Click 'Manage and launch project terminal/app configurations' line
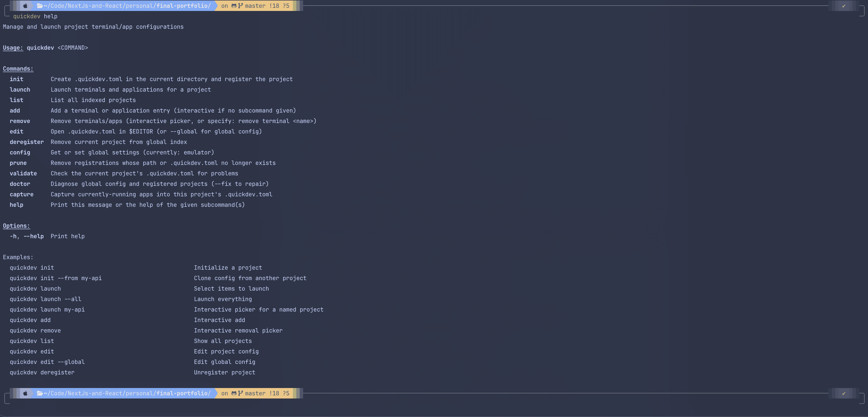Screen dimensions: 868x417 tap(93, 27)
